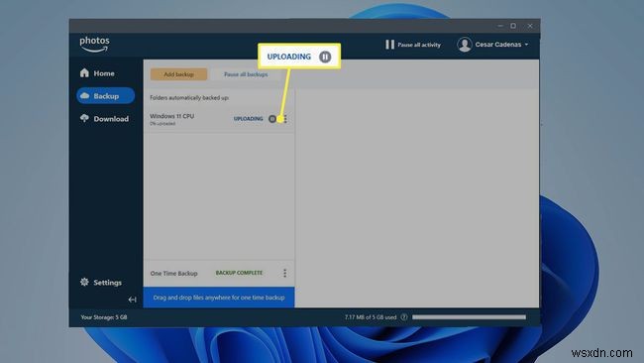644x363 pixels.
Task: Click the Windows 11 CPU folder name
Action: [171, 116]
